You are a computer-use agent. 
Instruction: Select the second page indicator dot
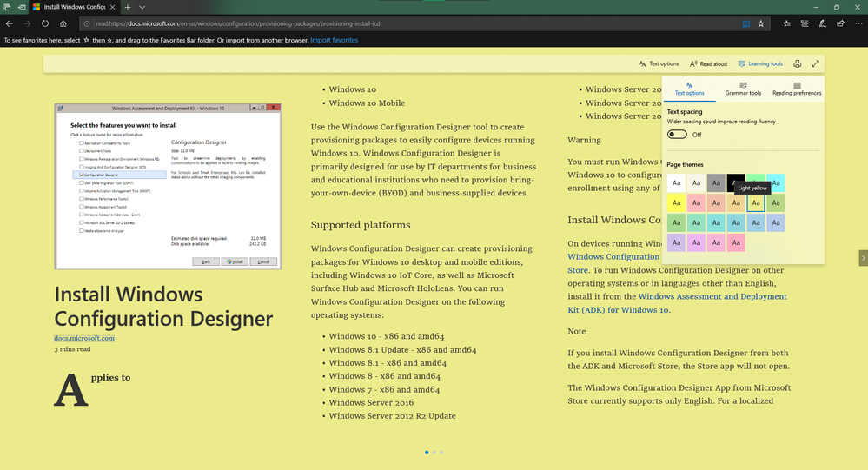[x=434, y=453]
